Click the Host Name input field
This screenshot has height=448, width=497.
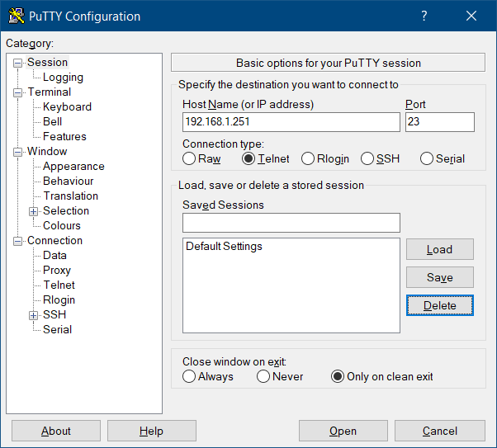point(291,122)
